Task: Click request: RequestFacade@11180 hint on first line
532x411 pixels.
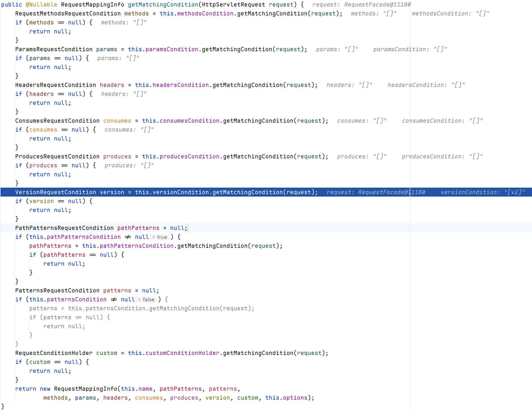Action: 361,5
